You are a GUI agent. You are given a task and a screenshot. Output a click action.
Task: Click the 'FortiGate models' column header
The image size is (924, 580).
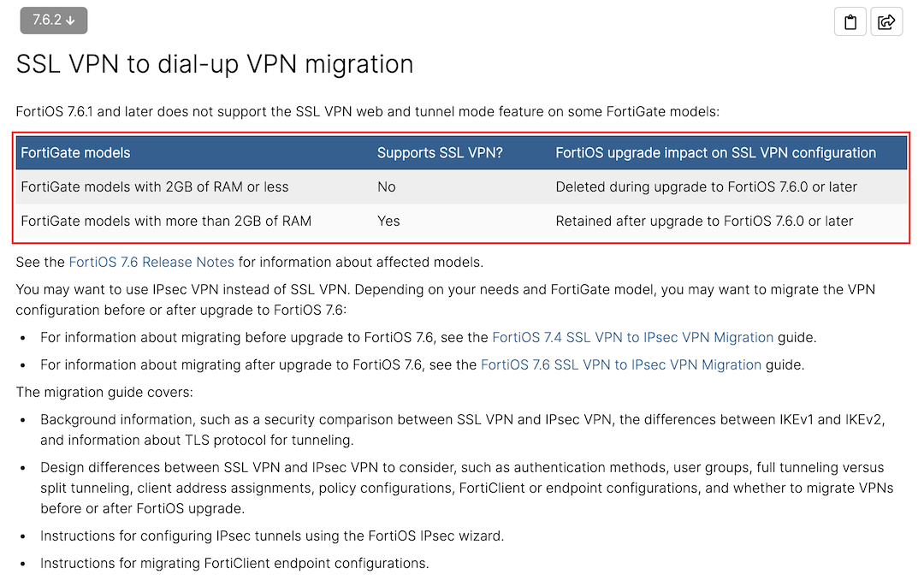click(x=75, y=153)
